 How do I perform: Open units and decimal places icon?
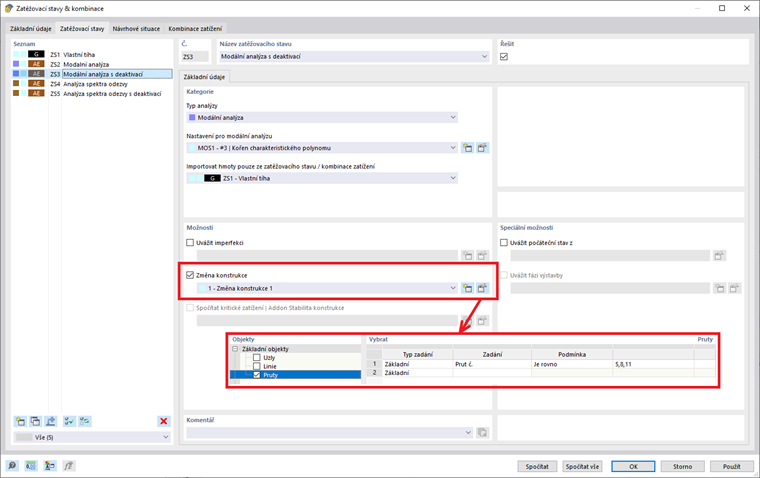[31, 466]
